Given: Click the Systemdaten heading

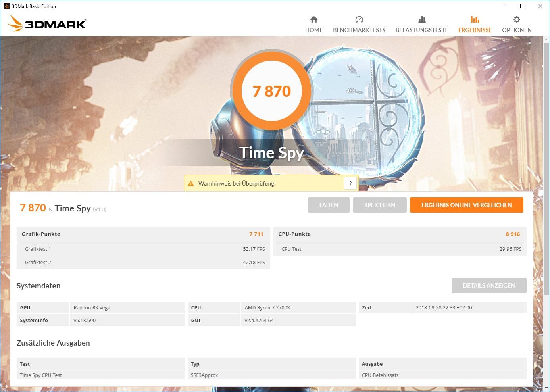Looking at the screenshot, I should [x=38, y=286].
